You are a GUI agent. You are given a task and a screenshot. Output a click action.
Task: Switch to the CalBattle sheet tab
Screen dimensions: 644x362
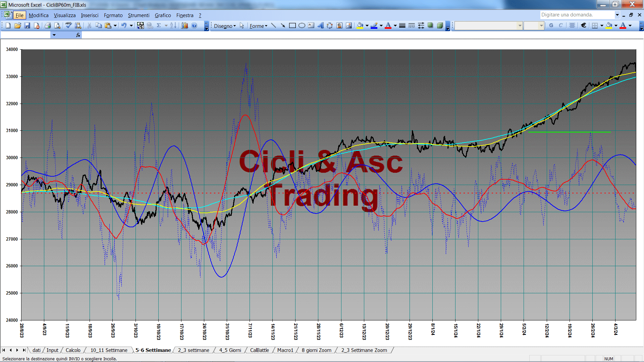[259, 350]
